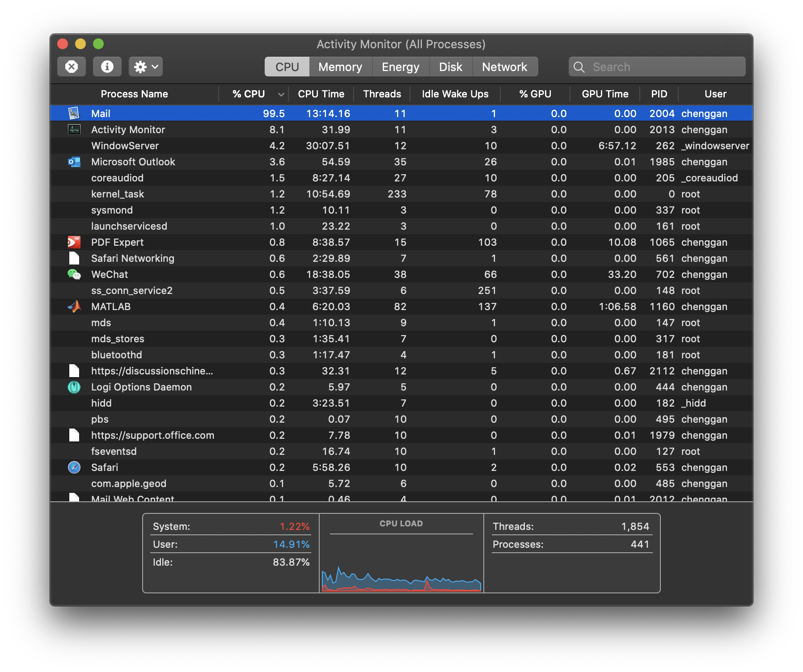Sort by Process Name column header
The image size is (803, 672).
click(x=134, y=94)
